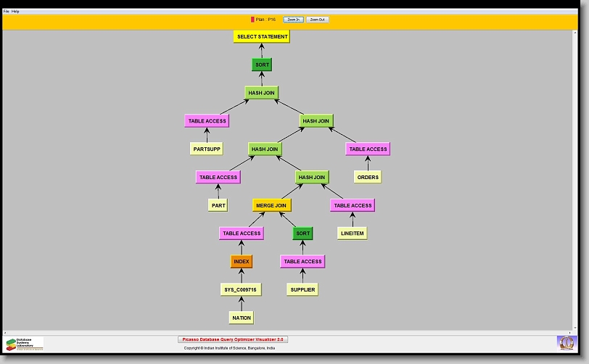Open the Help menu
The width and height of the screenshot is (589, 364).
point(16,12)
